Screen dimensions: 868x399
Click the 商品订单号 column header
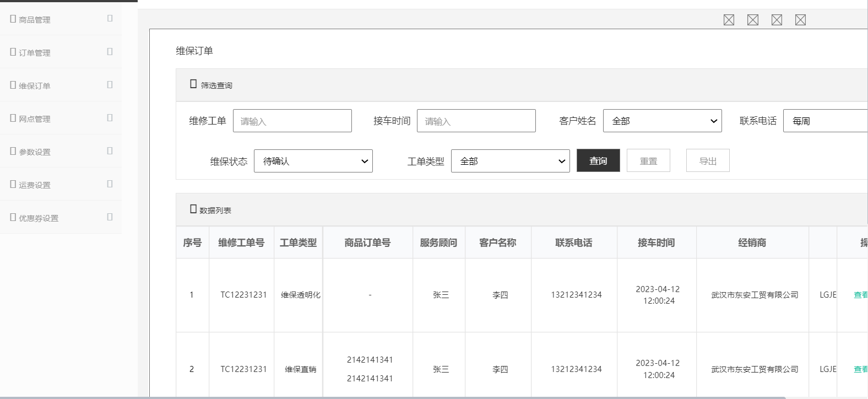pyautogui.click(x=367, y=242)
